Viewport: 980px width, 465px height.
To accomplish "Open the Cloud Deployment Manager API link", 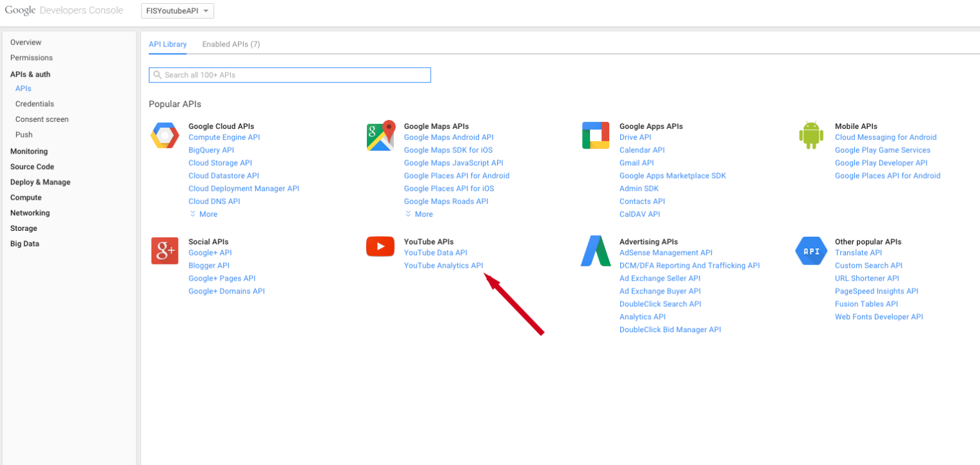I will [x=244, y=189].
